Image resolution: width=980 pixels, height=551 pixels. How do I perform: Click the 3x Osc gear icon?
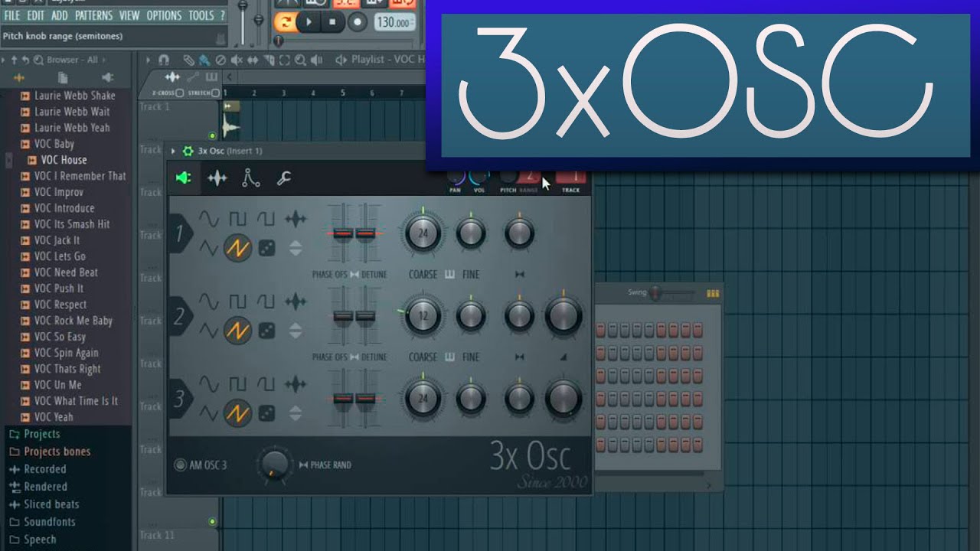[188, 152]
